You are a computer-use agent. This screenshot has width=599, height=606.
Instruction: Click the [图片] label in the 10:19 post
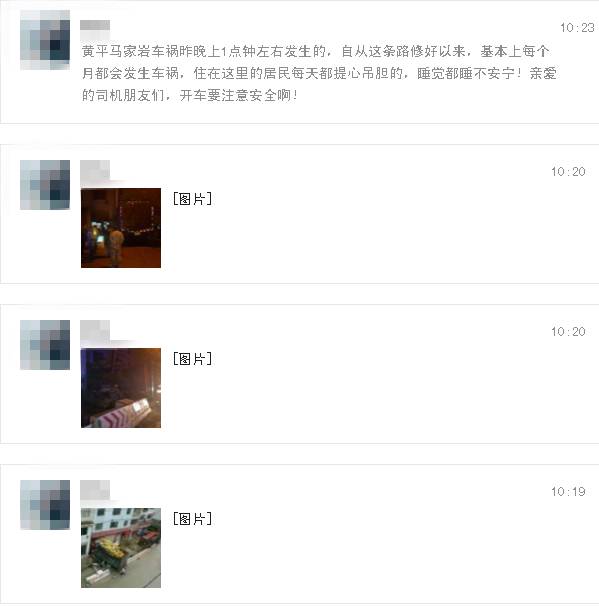pos(192,519)
